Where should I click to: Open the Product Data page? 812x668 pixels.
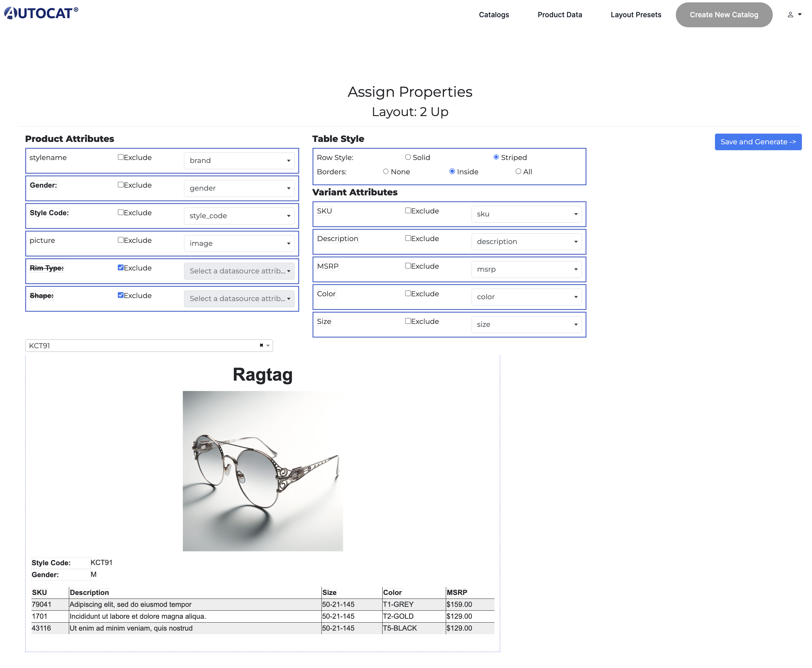coord(560,15)
